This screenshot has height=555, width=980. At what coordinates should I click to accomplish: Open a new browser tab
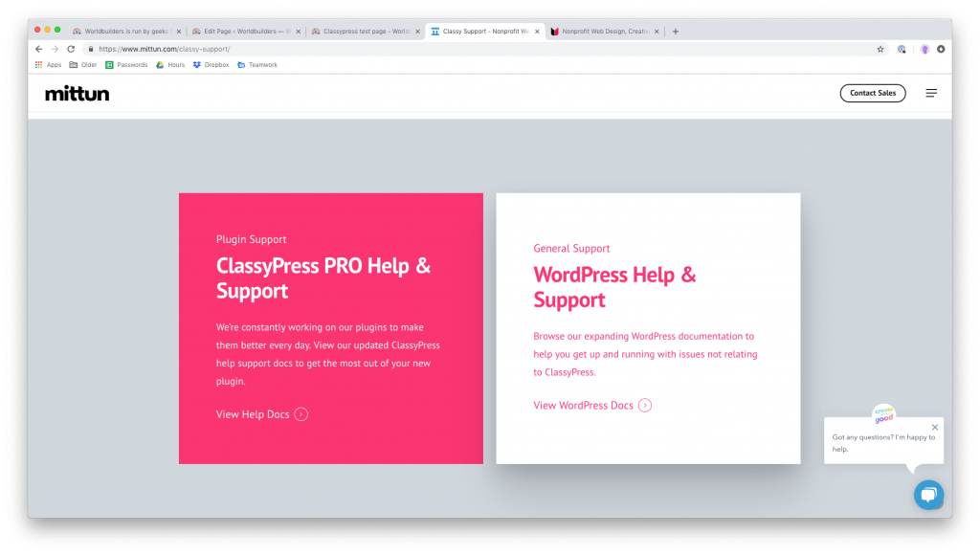pos(675,32)
